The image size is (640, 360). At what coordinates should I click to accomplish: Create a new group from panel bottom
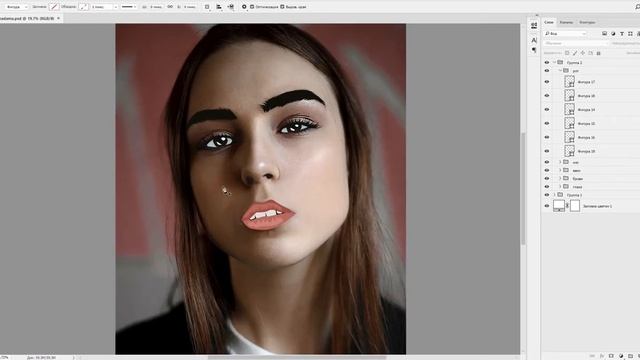[630, 356]
